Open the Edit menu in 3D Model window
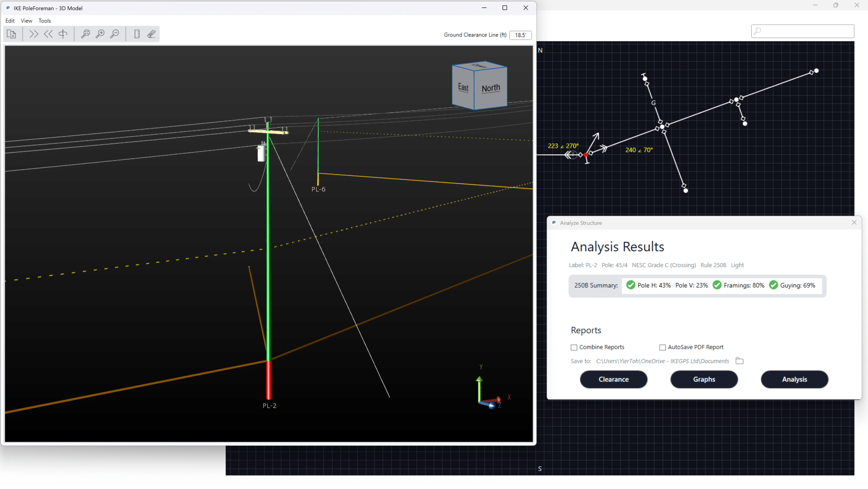 point(10,21)
